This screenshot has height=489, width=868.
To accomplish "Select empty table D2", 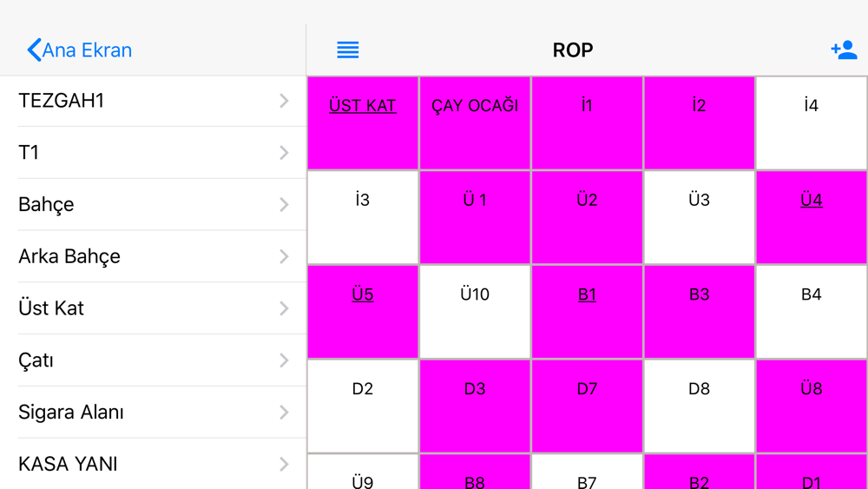I will coord(363,406).
